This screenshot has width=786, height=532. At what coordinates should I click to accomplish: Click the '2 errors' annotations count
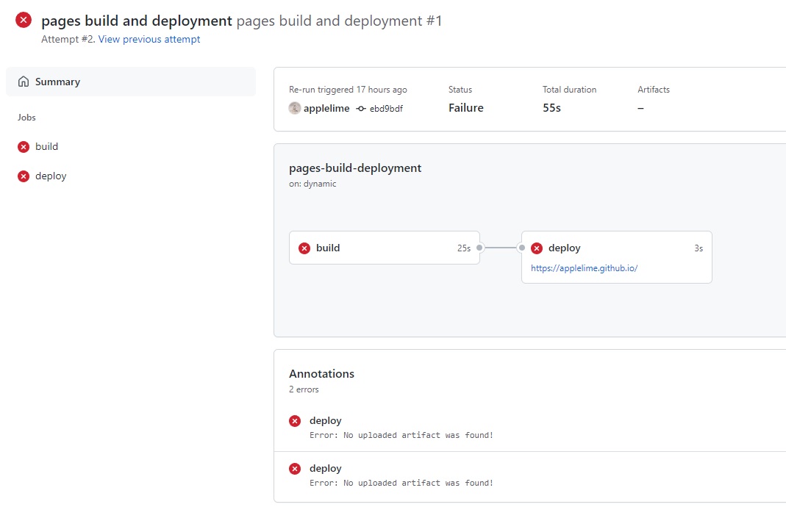304,389
